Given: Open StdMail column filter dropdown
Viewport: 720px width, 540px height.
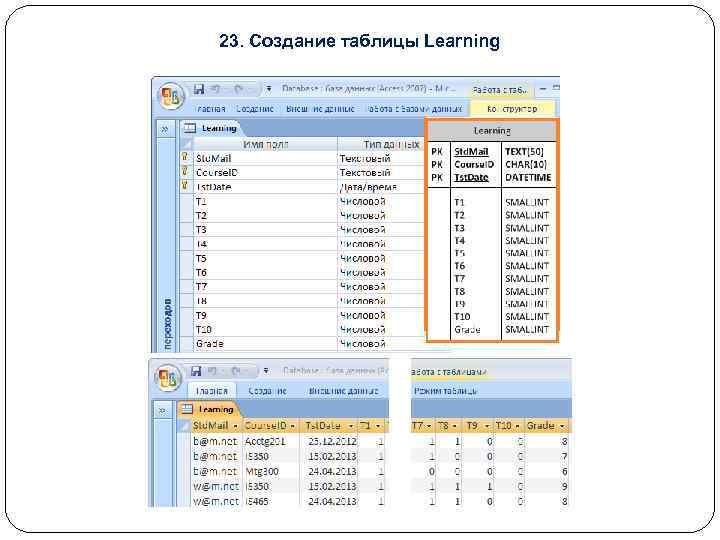Looking at the screenshot, I should click(236, 427).
